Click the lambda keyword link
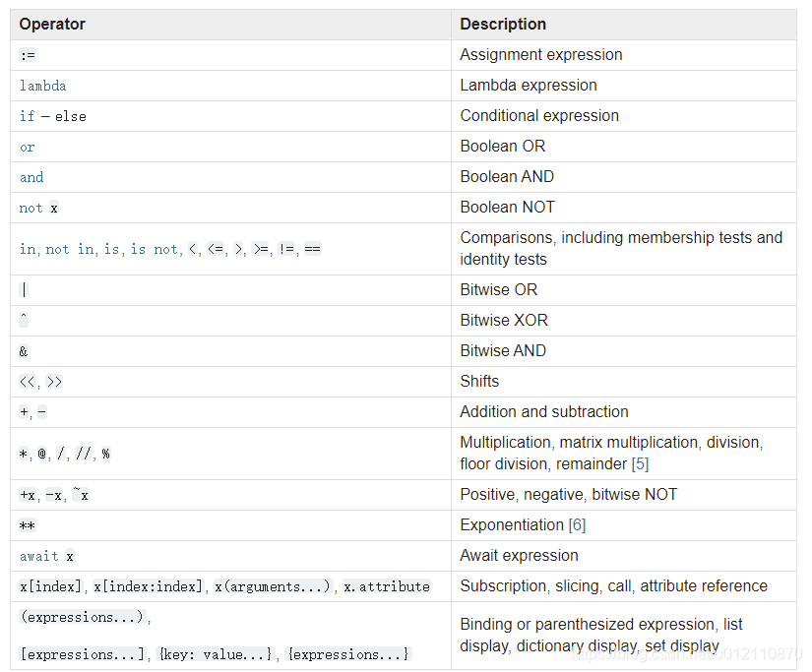Screen dimensions: 812x672 (43, 86)
